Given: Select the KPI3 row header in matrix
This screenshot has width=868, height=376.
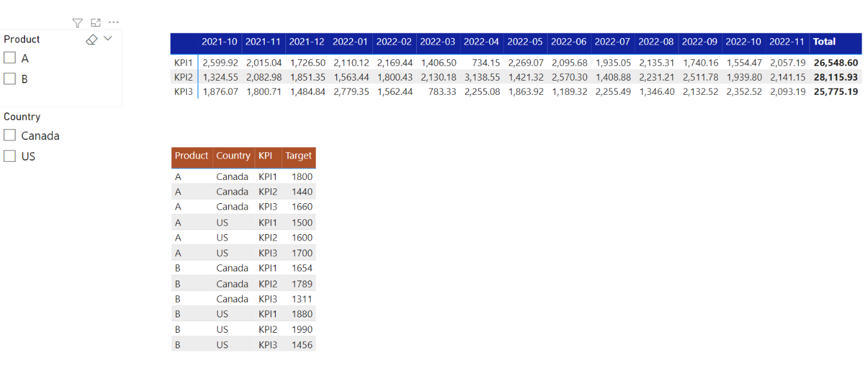Looking at the screenshot, I should [184, 92].
